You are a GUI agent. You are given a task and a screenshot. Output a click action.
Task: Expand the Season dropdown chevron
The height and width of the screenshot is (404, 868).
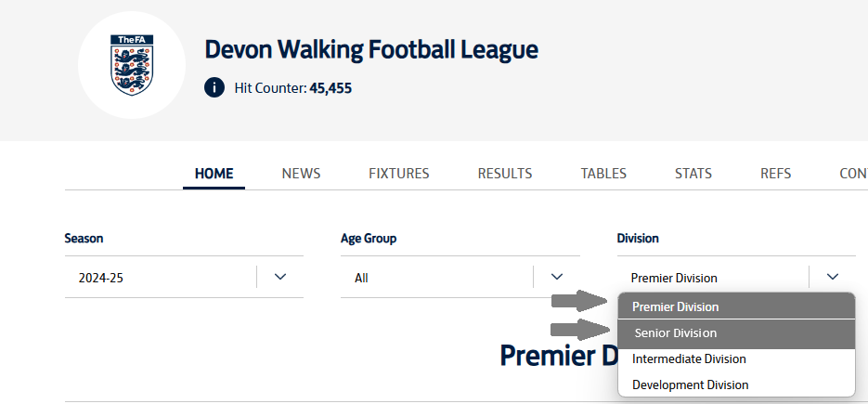pyautogui.click(x=280, y=277)
